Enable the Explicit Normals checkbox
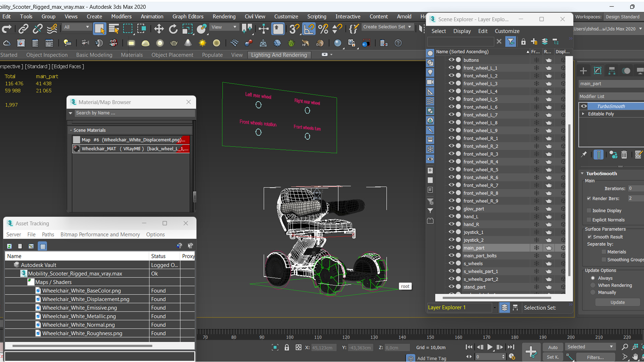 (x=589, y=220)
